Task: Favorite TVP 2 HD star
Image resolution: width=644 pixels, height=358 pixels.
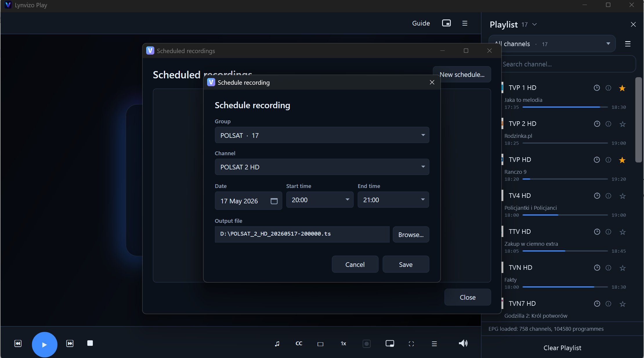Action: pyautogui.click(x=622, y=124)
